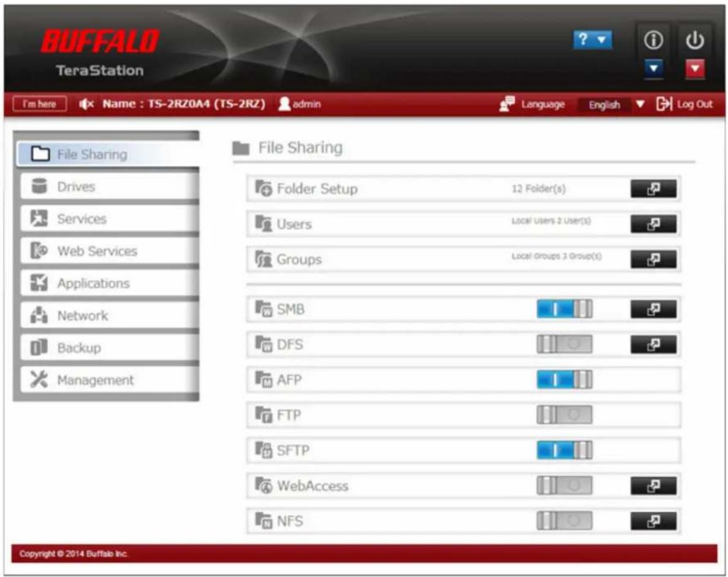Go to Services in the sidebar
The width and height of the screenshot is (728, 577).
[110, 219]
